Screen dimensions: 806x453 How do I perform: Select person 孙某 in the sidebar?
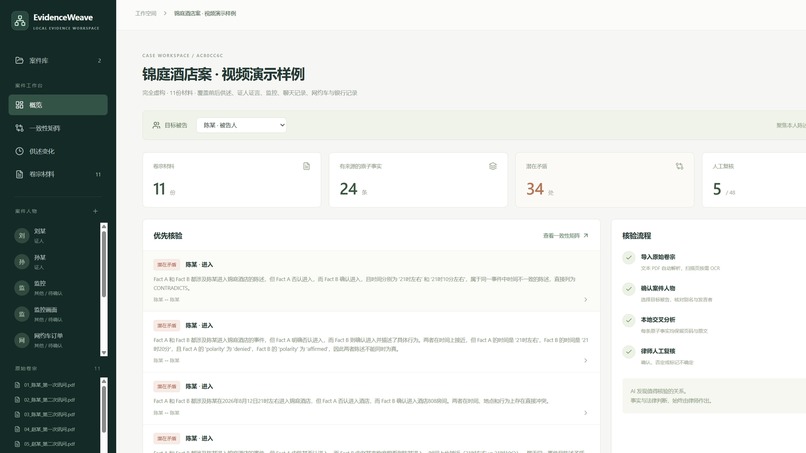click(54, 262)
